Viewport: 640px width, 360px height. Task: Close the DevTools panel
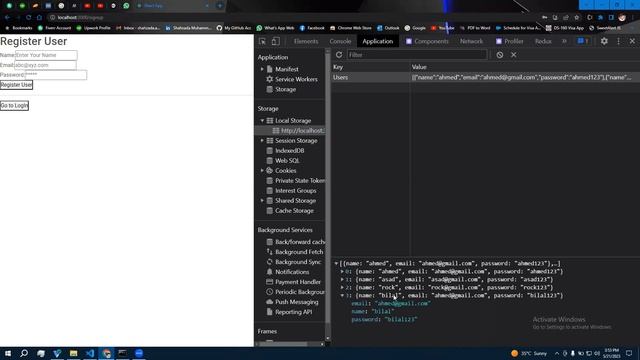632,41
